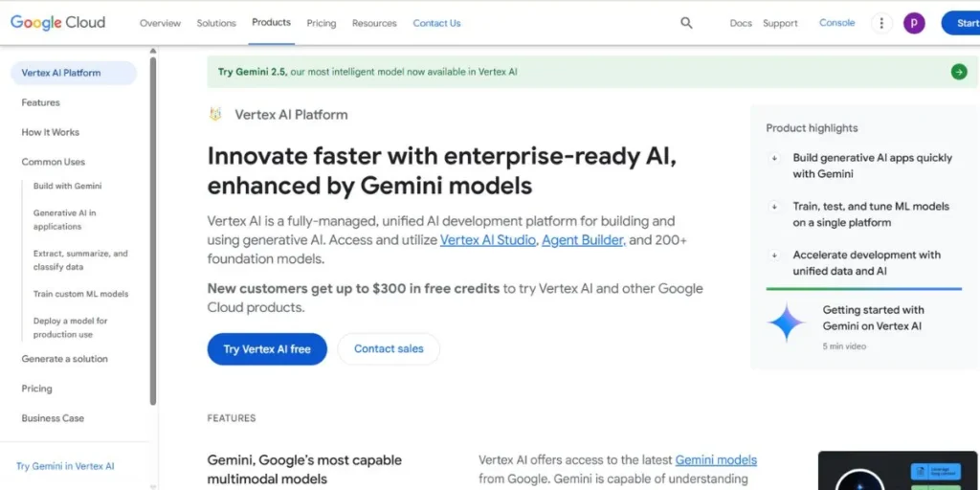
Task: Select Extract, summarize, and classify data entry
Action: (80, 260)
